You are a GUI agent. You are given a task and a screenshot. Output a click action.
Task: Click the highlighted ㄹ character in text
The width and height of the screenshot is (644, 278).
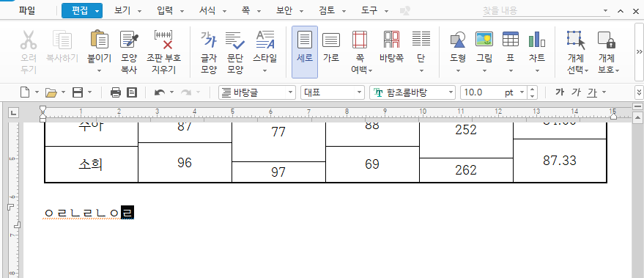point(127,213)
